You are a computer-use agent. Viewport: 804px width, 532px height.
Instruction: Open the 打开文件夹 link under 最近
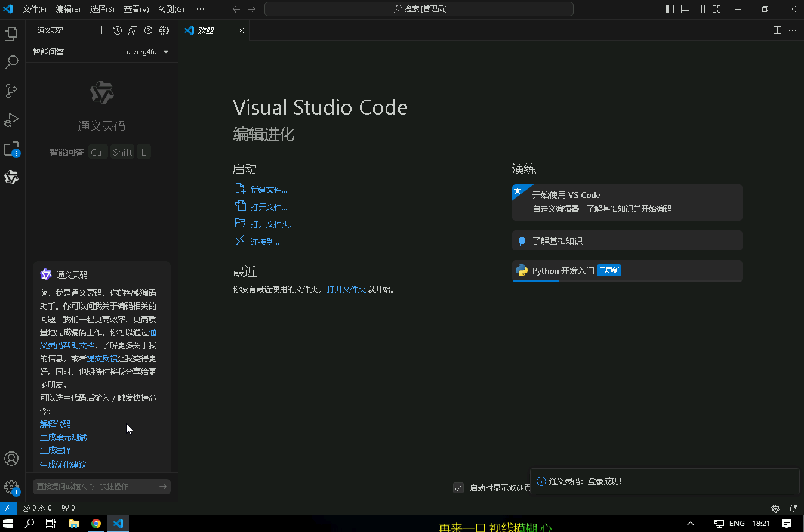coord(346,290)
